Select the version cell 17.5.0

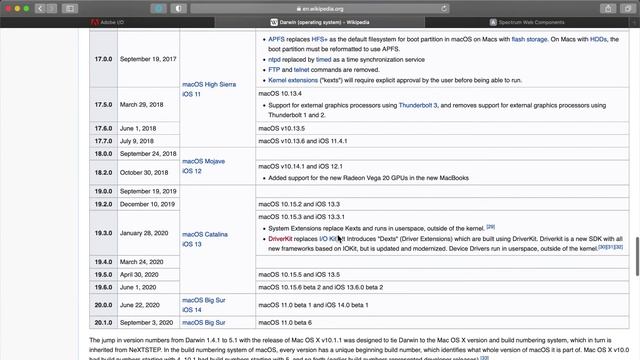[x=103, y=104]
